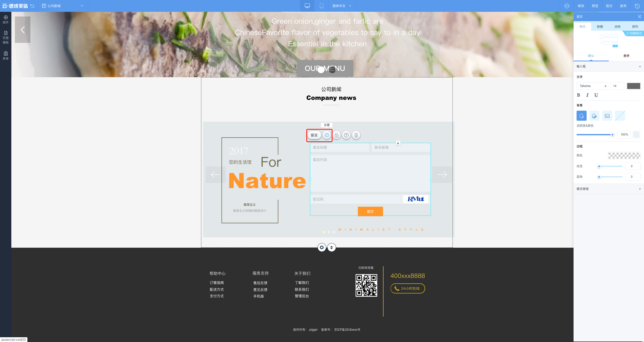
Task: Open section settings gear at section bottom
Action: click(x=322, y=247)
